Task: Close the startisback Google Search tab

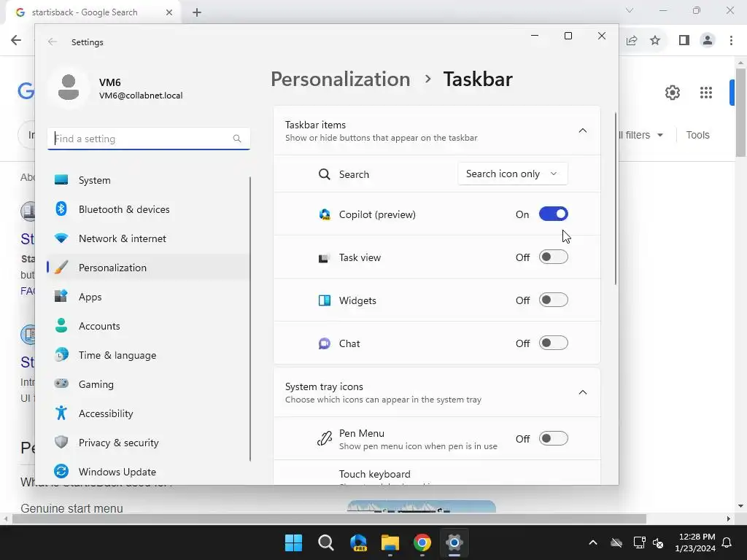Action: [169, 12]
